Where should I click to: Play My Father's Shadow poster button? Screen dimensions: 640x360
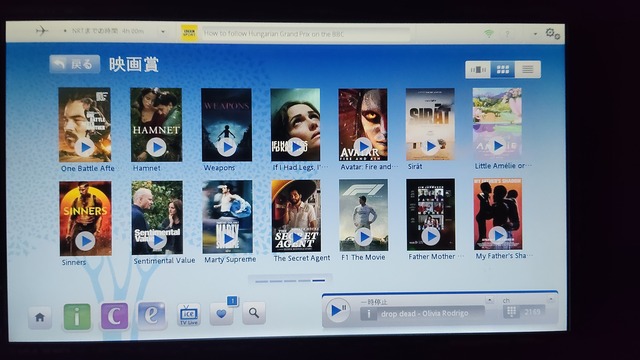coord(498,235)
